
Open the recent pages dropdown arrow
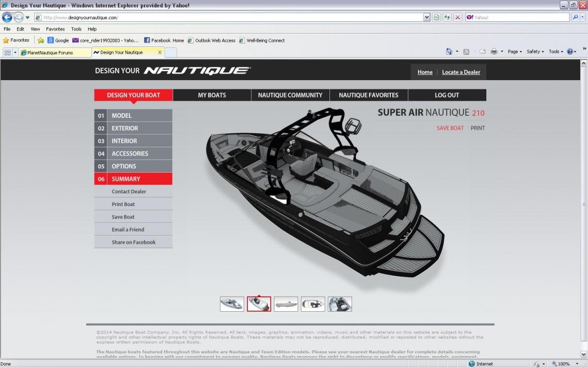pos(27,17)
